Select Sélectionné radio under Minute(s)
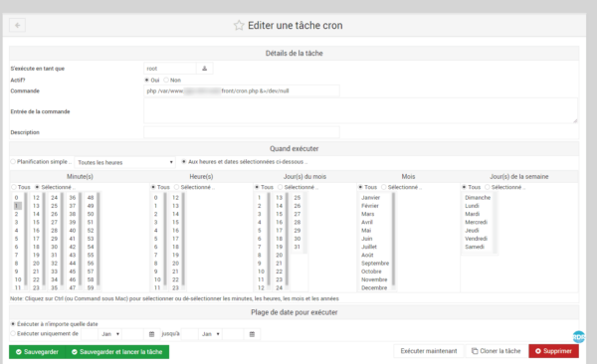The width and height of the screenshot is (597, 364). tap(37, 187)
